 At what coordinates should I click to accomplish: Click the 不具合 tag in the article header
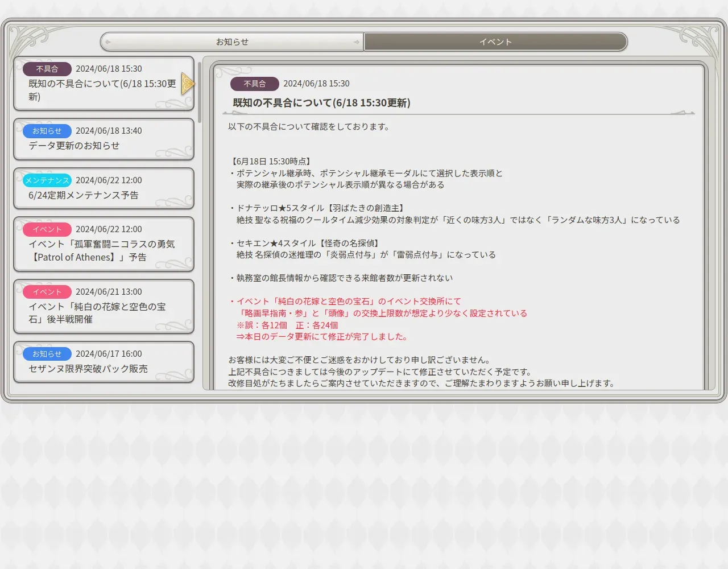tap(255, 84)
